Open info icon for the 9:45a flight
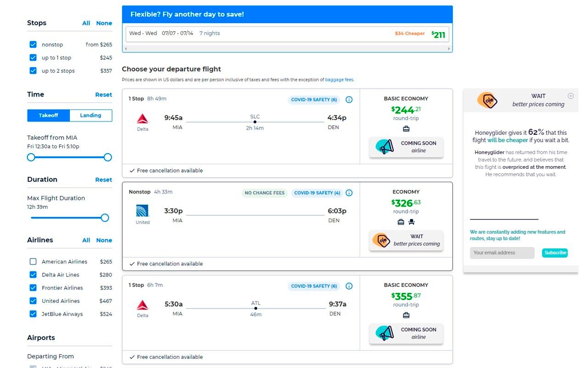 (x=349, y=100)
